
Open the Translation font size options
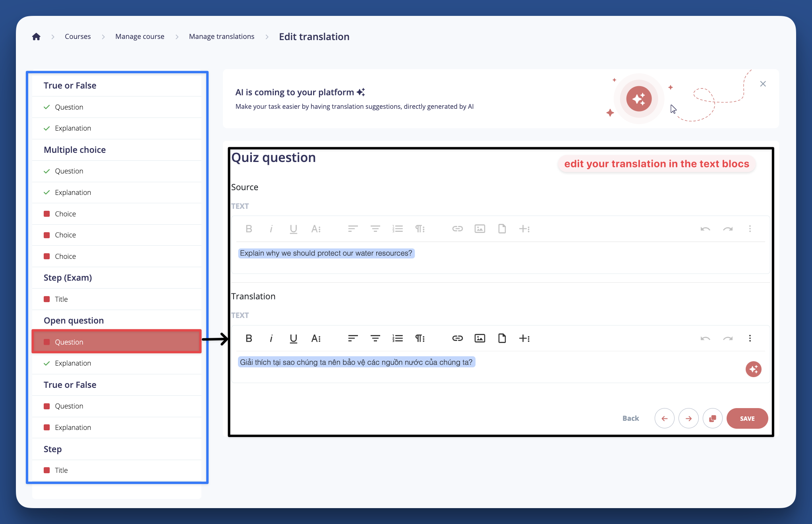click(x=316, y=338)
